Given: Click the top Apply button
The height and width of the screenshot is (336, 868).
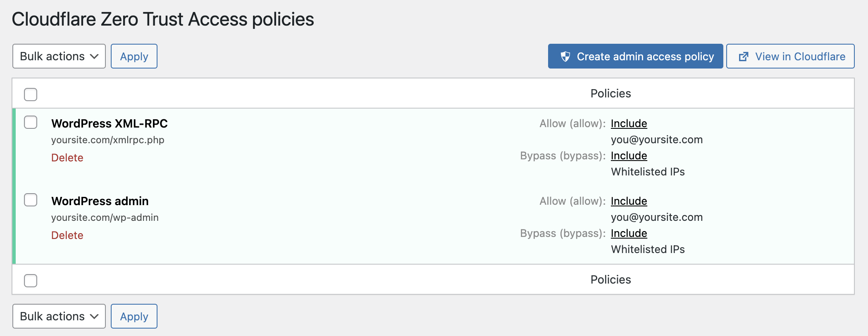Looking at the screenshot, I should (134, 56).
